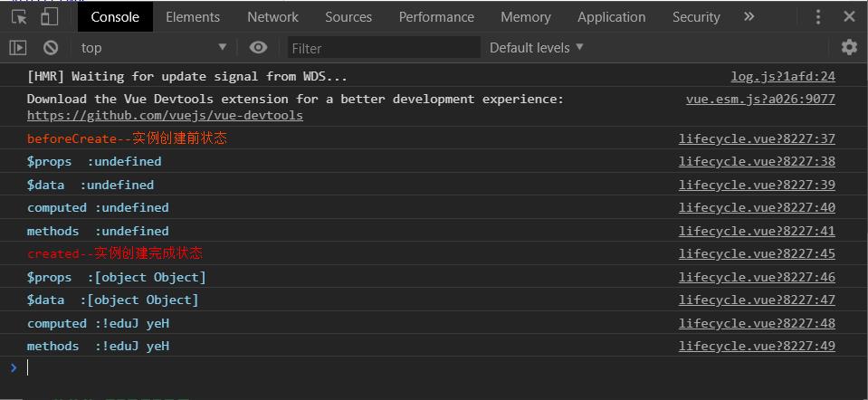Open console settings gear icon
868x400 pixels.
click(849, 47)
